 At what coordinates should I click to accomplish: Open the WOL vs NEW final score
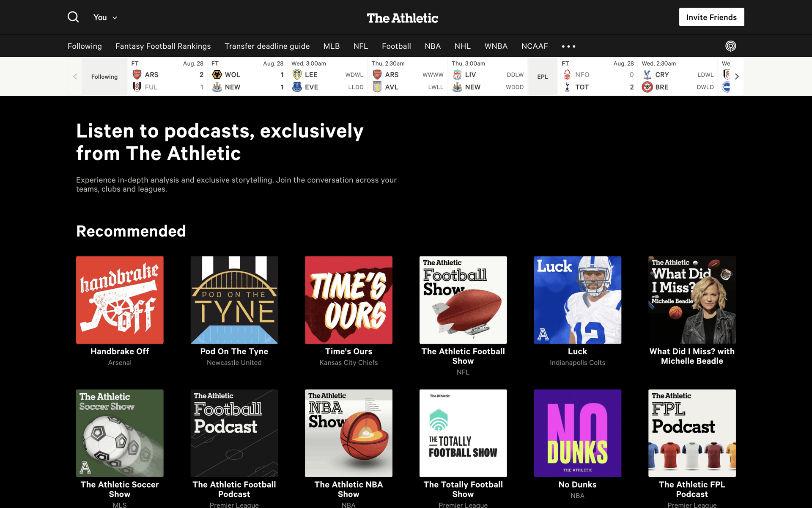pyautogui.click(x=247, y=77)
